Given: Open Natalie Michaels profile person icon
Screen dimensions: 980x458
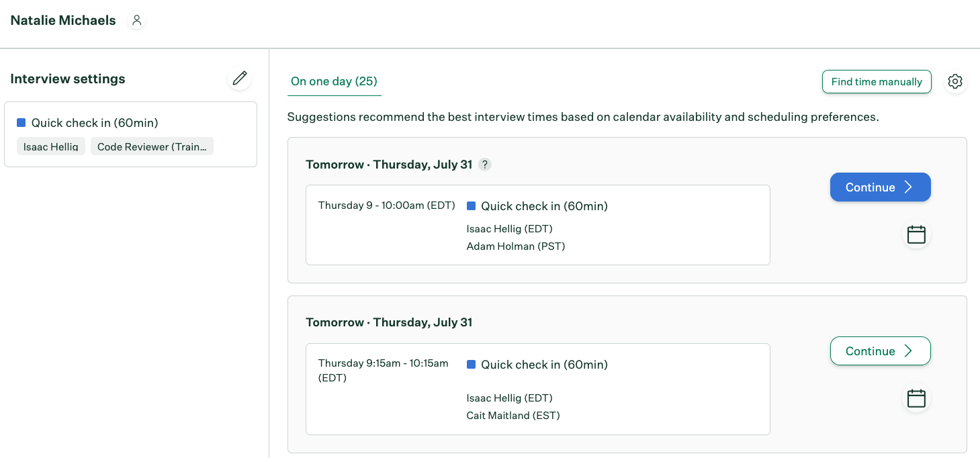Looking at the screenshot, I should click(136, 21).
